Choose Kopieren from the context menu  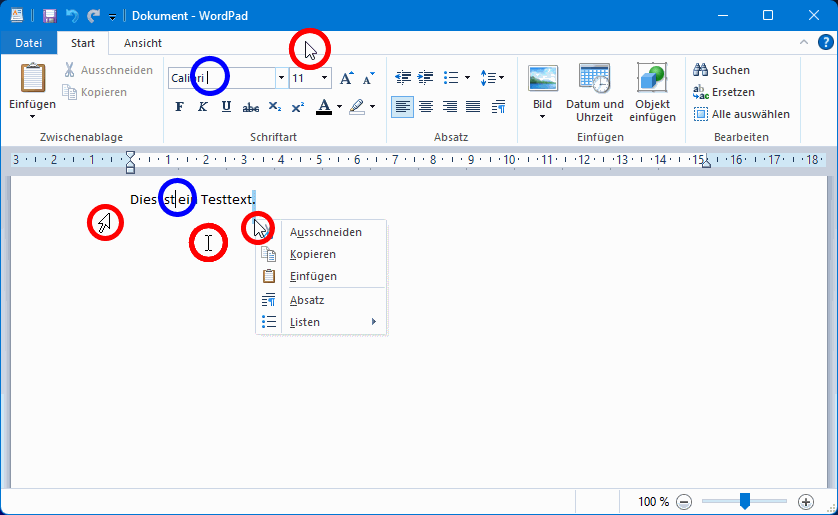point(312,254)
